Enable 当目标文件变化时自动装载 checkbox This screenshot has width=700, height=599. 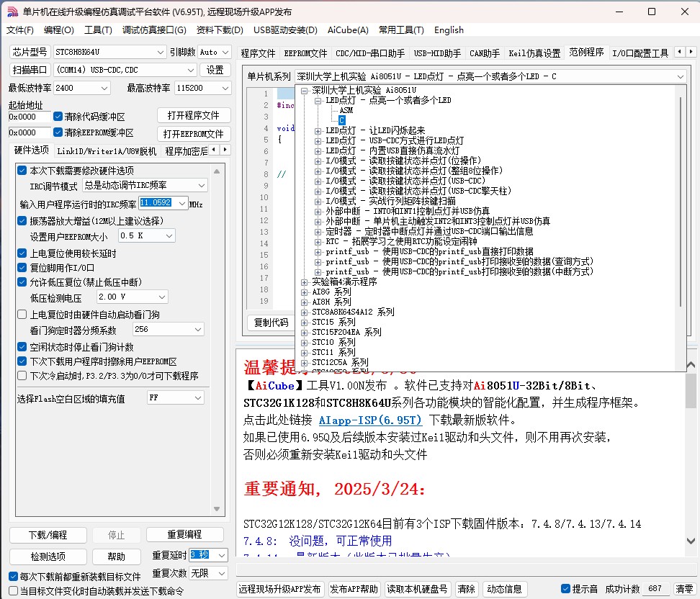click(x=14, y=591)
